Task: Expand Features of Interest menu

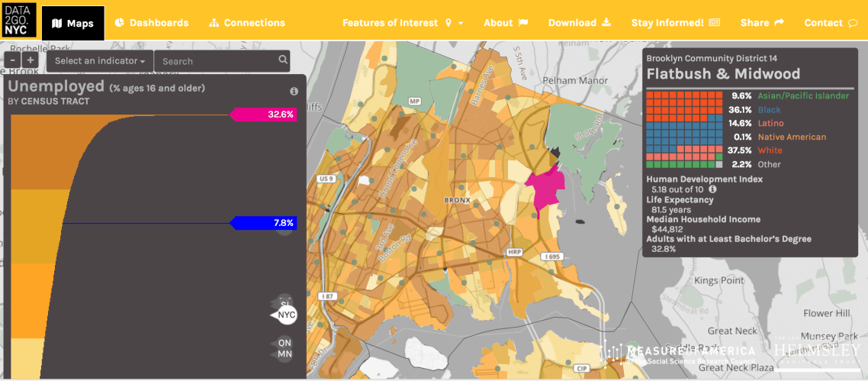Action: click(x=402, y=23)
